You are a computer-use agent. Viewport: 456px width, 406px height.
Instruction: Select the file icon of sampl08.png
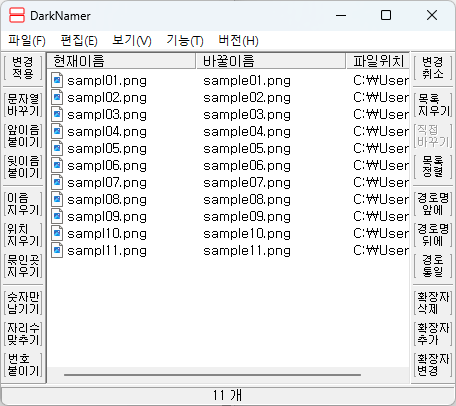(x=57, y=199)
